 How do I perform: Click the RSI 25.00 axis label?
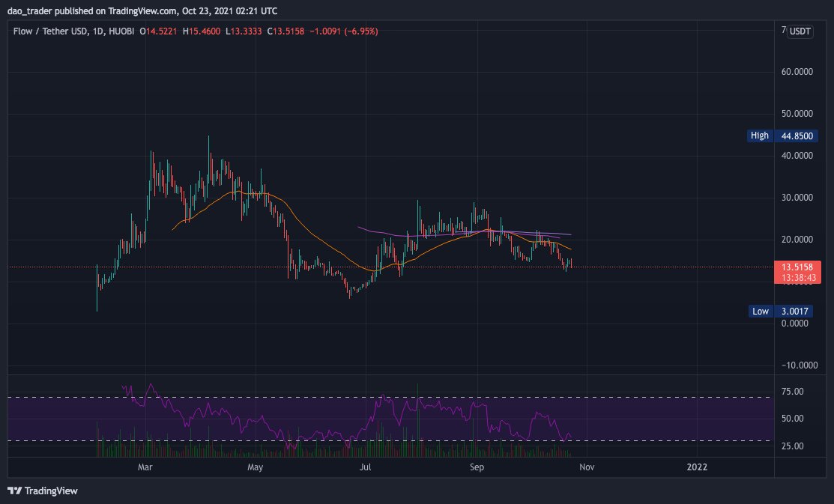click(792, 446)
